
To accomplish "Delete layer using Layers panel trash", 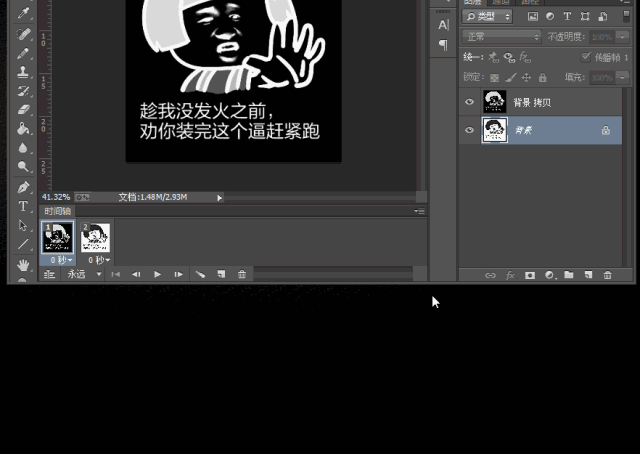I will [x=608, y=275].
